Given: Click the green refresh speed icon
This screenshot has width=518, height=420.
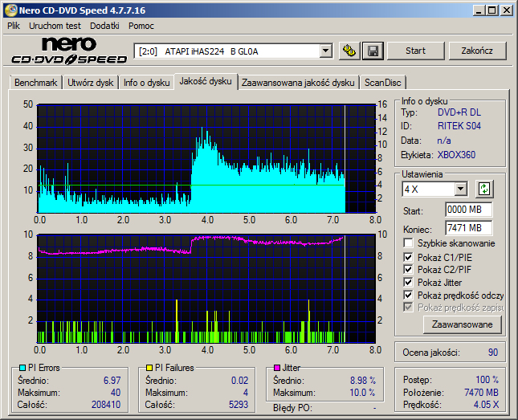Looking at the screenshot, I should 484,189.
